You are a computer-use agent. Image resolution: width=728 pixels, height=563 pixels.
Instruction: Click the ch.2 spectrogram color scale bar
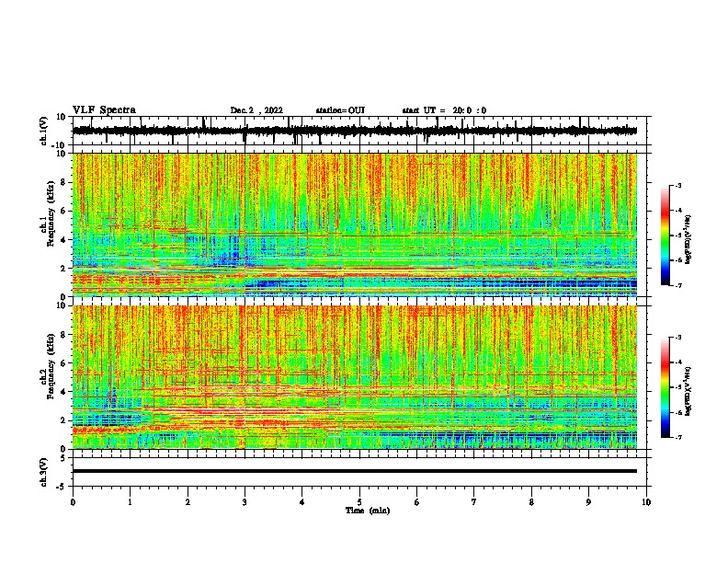[x=665, y=387]
